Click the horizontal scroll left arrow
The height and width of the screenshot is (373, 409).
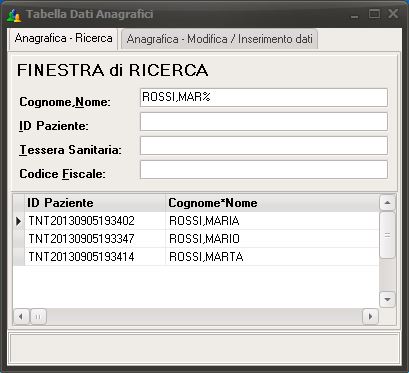coord(21,316)
